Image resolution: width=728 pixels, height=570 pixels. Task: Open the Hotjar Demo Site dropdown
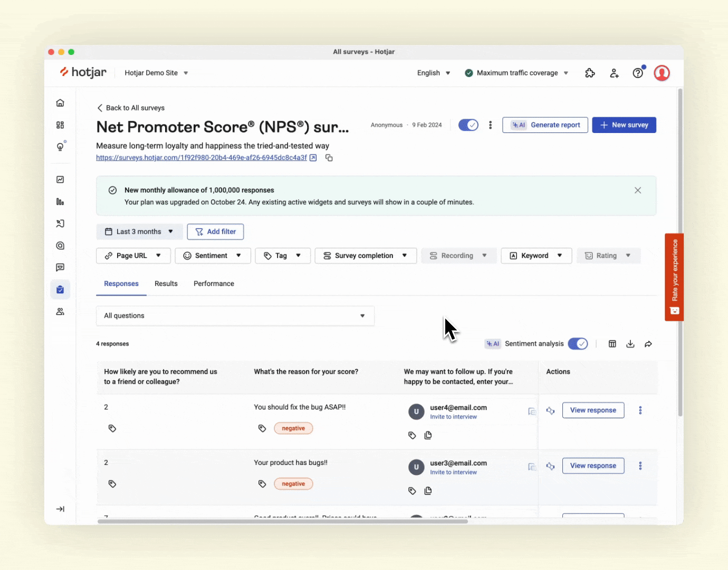click(x=156, y=73)
